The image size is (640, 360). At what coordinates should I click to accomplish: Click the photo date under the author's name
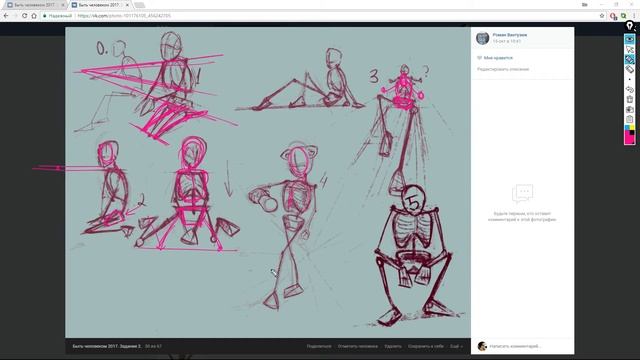506,41
